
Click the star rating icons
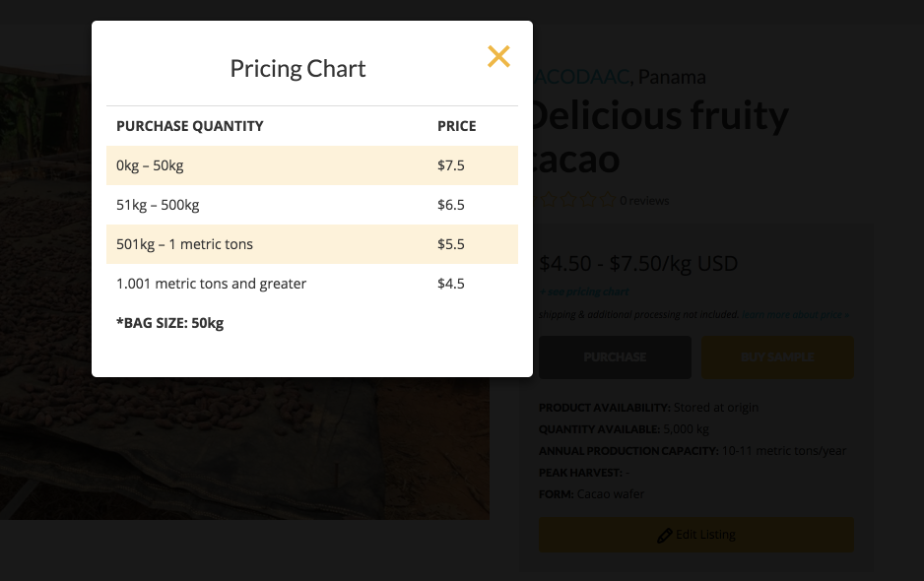tap(577, 201)
